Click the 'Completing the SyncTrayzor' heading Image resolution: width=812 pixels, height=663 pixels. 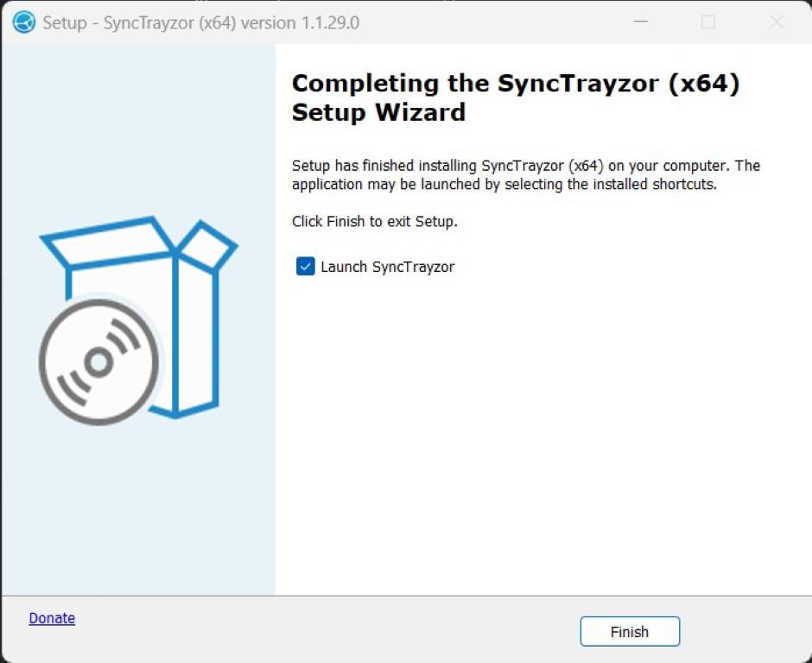coord(515,84)
